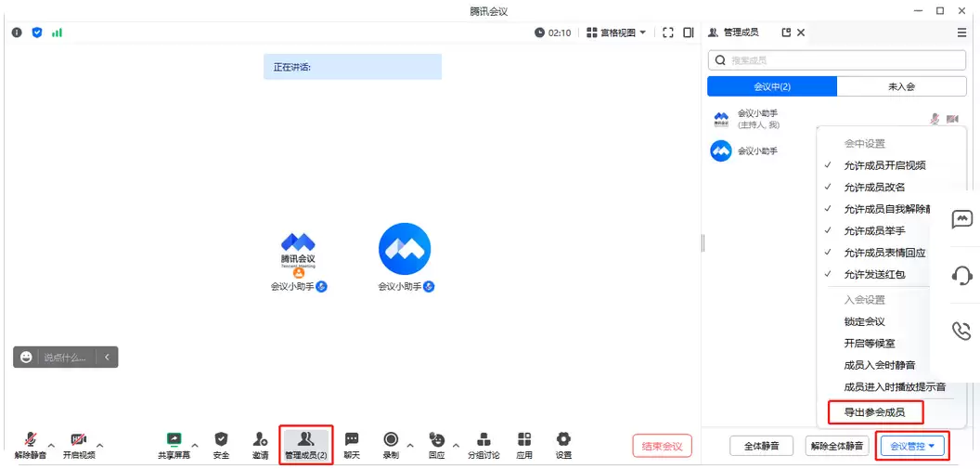Image resolution: width=980 pixels, height=469 pixels.
Task: Click the 解除全体静音 button
Action: click(x=837, y=446)
